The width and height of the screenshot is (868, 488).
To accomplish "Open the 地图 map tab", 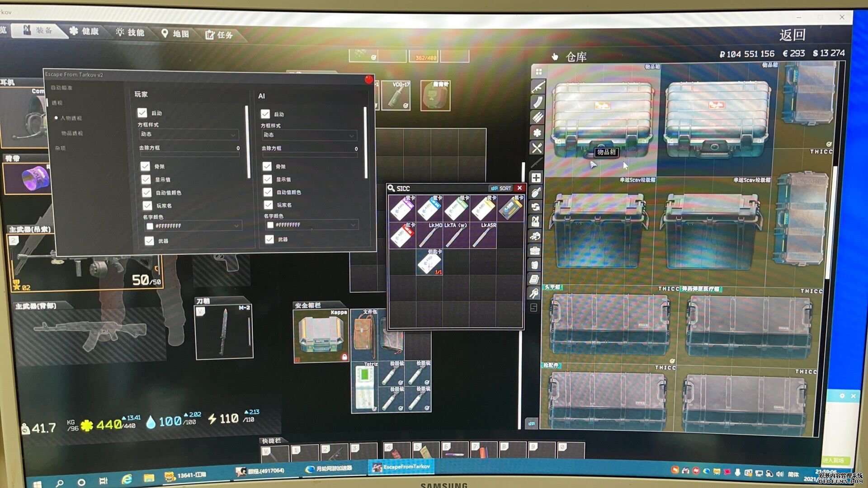I will pyautogui.click(x=175, y=33).
